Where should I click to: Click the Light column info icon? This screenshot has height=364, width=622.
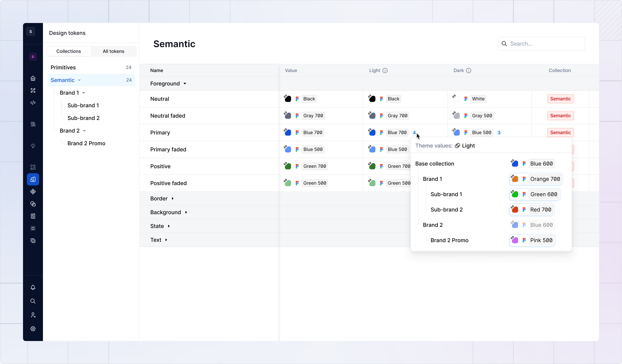[x=385, y=71]
